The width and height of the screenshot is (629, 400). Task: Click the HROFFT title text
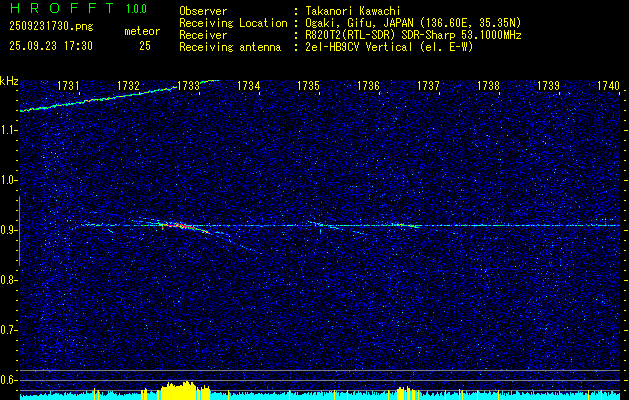coord(63,8)
